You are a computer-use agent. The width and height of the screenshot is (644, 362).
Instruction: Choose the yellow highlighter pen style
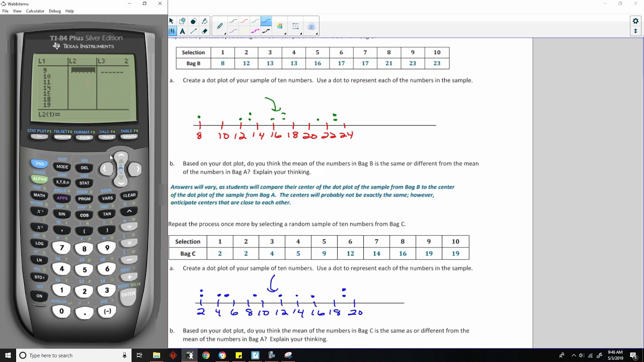[x=244, y=31]
